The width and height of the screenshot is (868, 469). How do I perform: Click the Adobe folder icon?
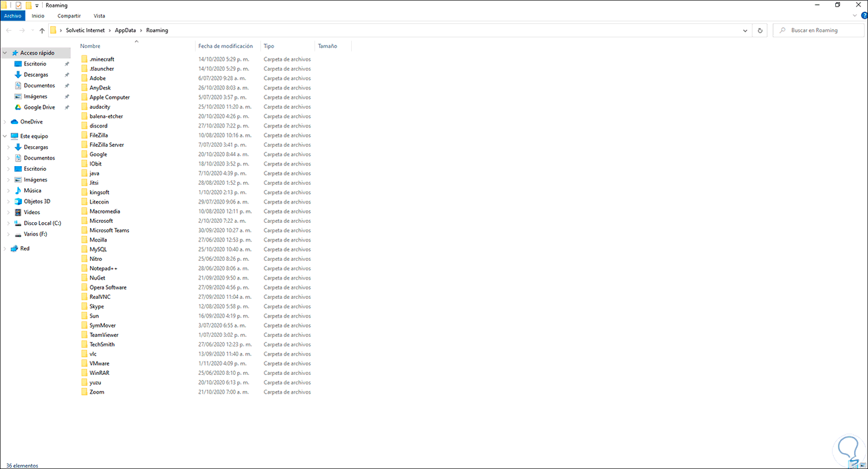(x=84, y=78)
